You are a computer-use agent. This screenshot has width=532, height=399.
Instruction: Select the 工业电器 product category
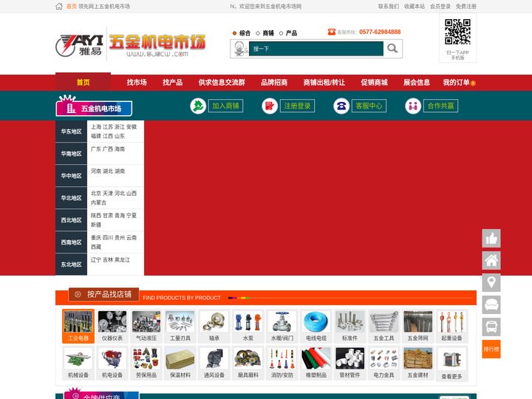coord(78,326)
